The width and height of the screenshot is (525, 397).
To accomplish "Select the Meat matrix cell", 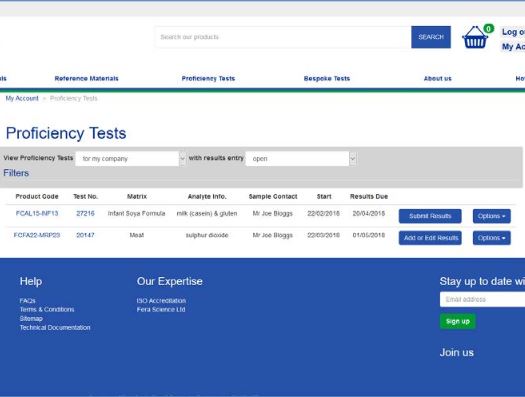I will (137, 235).
